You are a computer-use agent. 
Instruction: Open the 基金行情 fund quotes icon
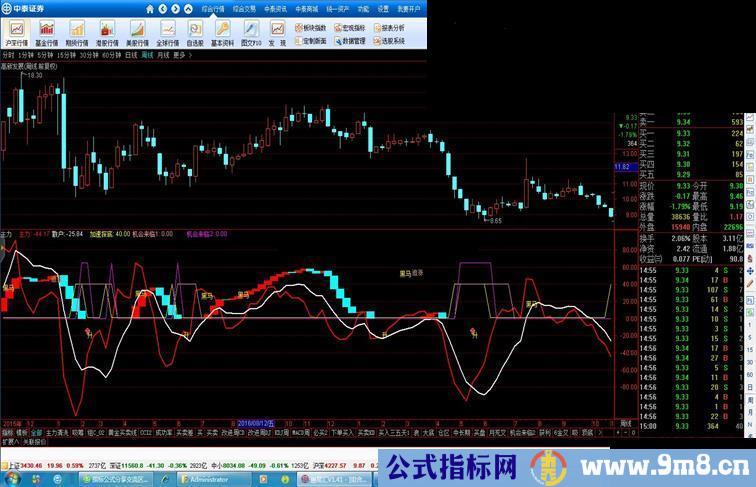coord(47,32)
